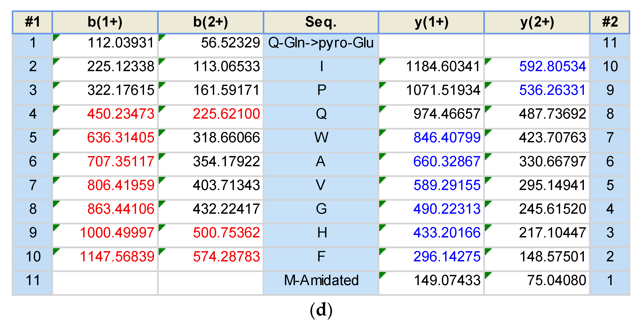Click the y(1+) column header

tap(431, 22)
